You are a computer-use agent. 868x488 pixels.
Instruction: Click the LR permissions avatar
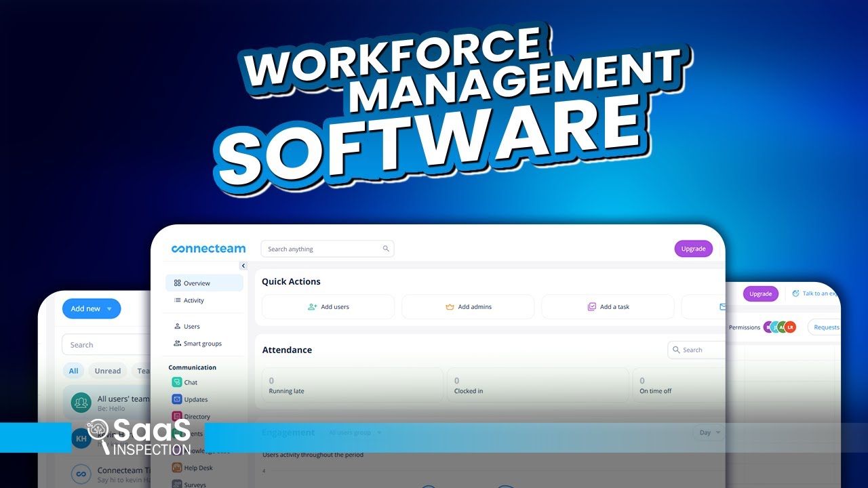789,327
